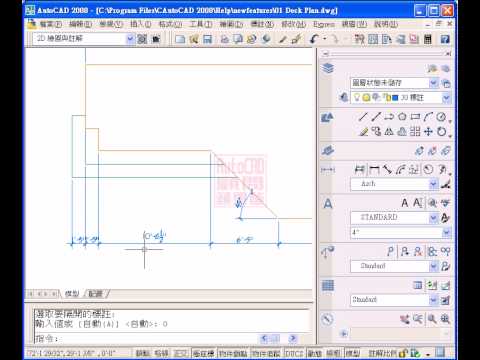Open Layer Properties Manager stack icon
Screen dimensions: 480x360
[x=328, y=68]
